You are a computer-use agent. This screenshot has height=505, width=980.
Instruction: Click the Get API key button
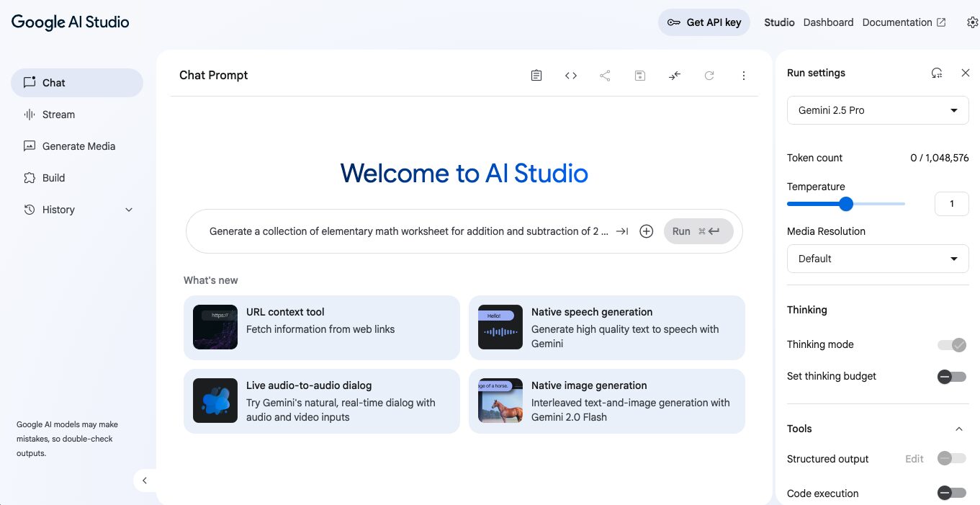coord(704,22)
